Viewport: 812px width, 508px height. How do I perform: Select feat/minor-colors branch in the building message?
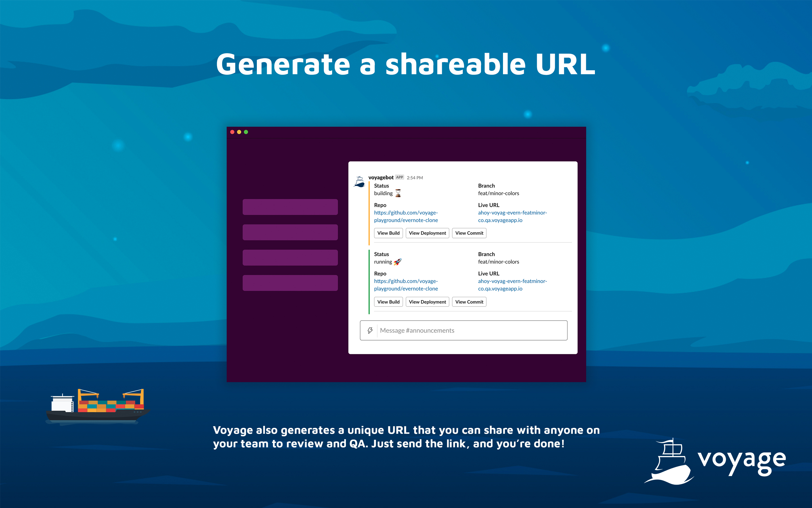[x=498, y=193]
